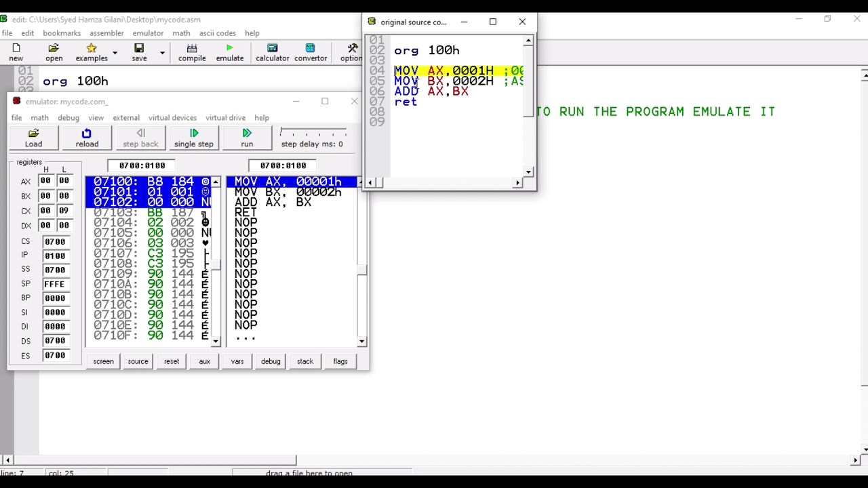Click the CX low byte register field
868x488 pixels.
click(x=64, y=211)
